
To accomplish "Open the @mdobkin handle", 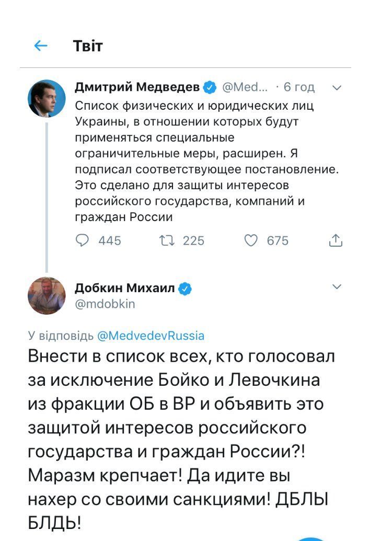I will (105, 304).
